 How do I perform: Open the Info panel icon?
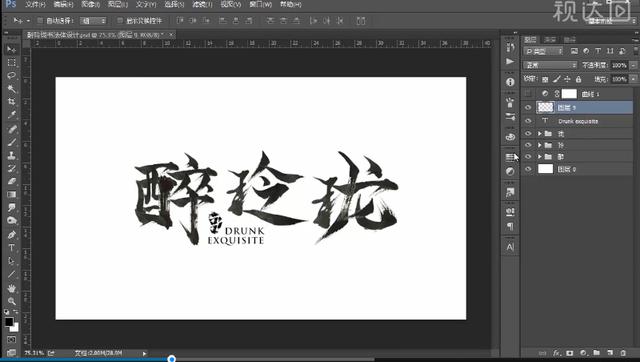(510, 82)
